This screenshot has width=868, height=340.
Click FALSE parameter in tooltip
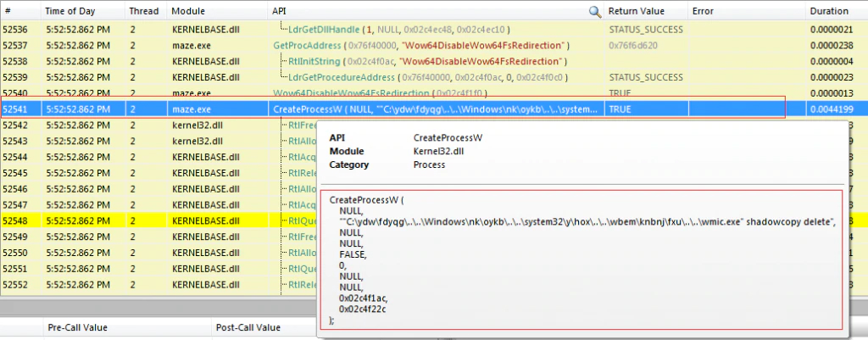click(x=353, y=254)
